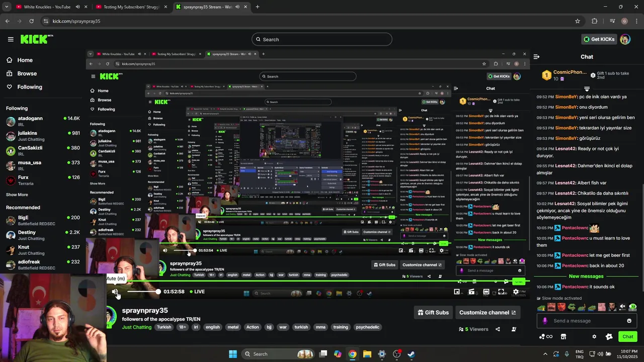Screen dimensions: 644x362
Task: Click the clip creation icon in player
Action: tap(471, 292)
